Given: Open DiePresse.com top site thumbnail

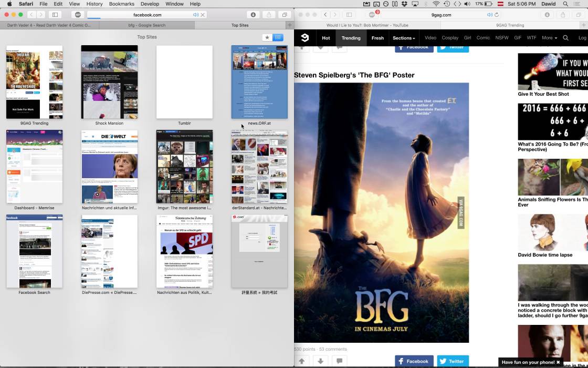Looking at the screenshot, I should (110, 251).
